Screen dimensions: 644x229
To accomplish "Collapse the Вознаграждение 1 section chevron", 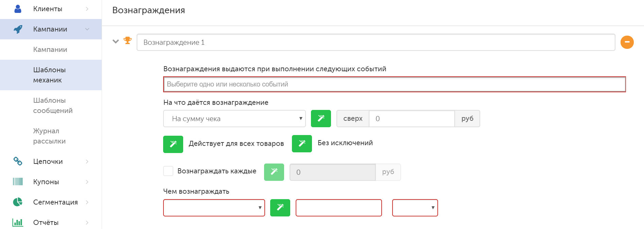I will coord(116,41).
